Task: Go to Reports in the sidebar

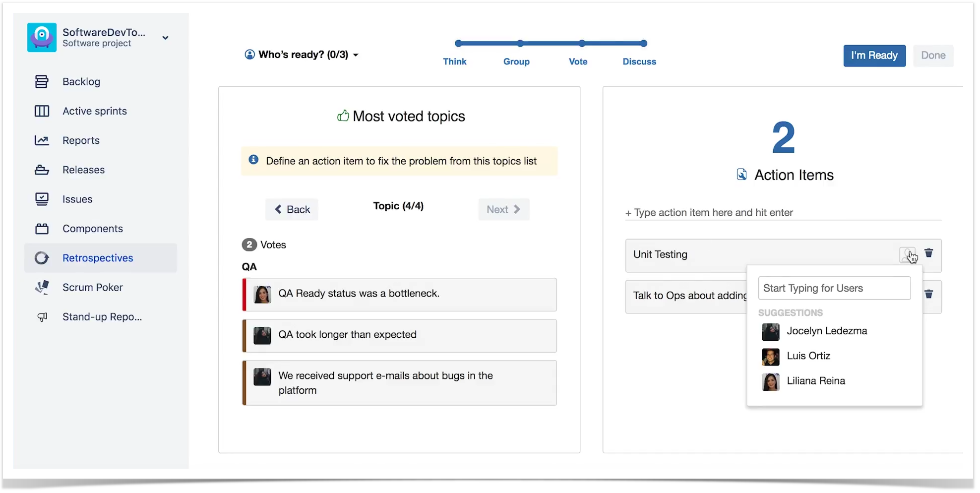Action: [x=81, y=140]
